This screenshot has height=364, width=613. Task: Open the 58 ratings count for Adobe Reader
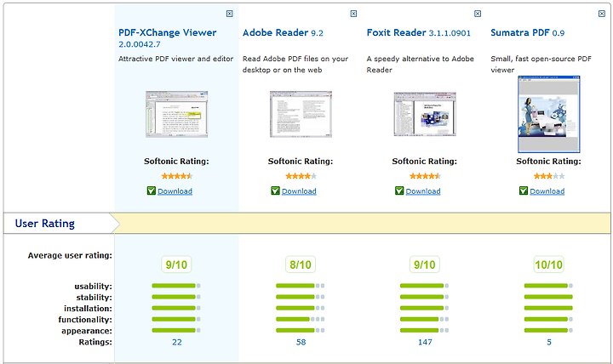pos(301,342)
